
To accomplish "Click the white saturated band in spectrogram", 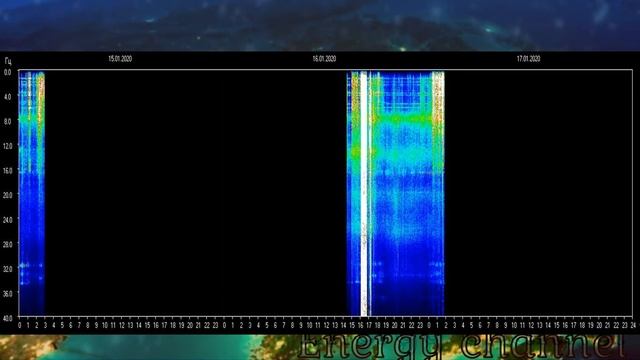I will pos(364,193).
